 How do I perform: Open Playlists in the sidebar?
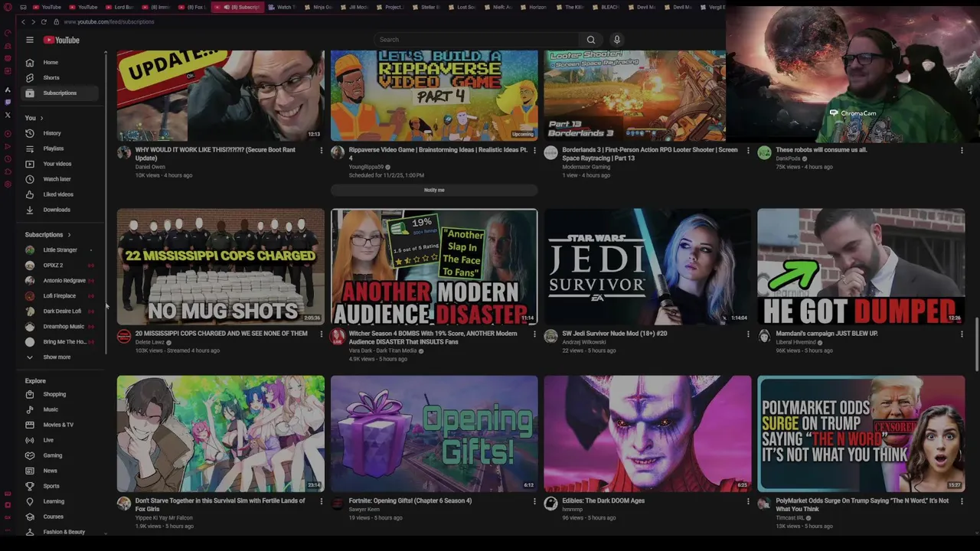[61, 148]
